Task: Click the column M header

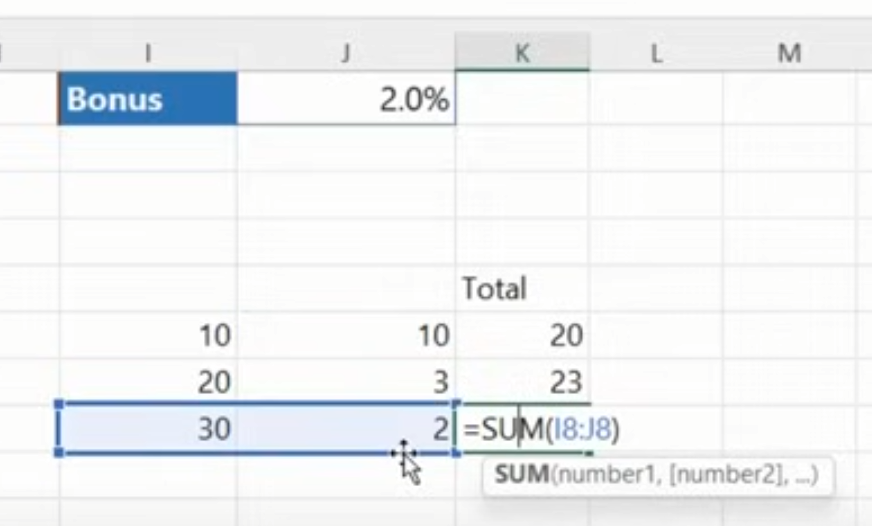Action: pyautogui.click(x=789, y=54)
